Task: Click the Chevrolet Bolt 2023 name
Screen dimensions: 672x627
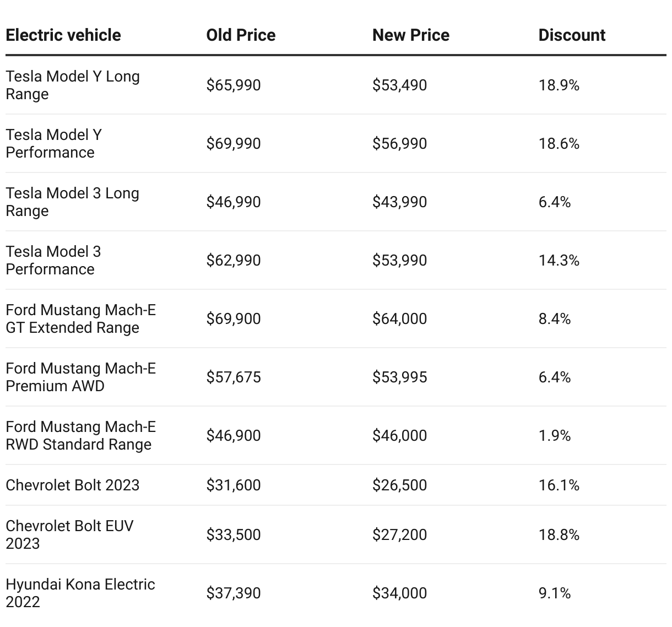Action: pyautogui.click(x=72, y=485)
